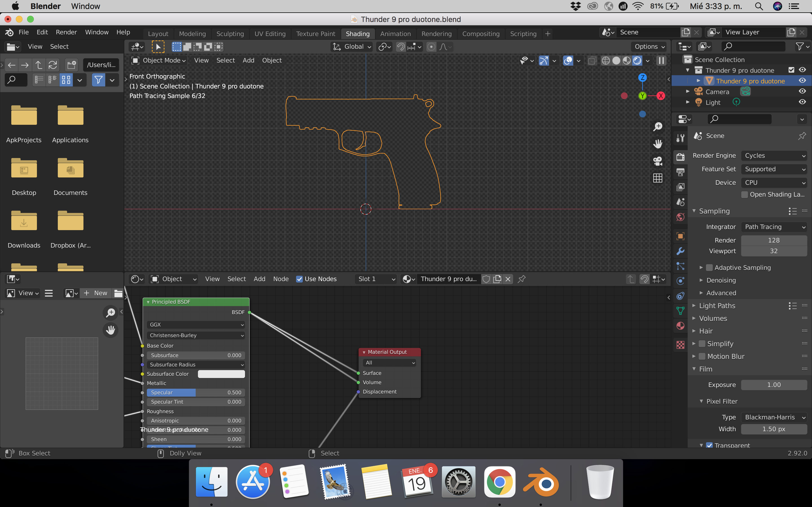Open the Render Engine Cycles dropdown
The image size is (812, 507).
tap(774, 155)
